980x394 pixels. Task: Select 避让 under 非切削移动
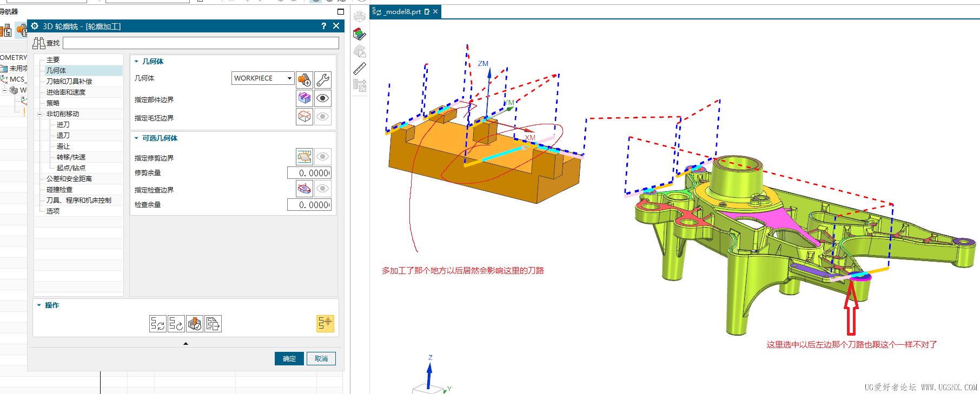[63, 146]
